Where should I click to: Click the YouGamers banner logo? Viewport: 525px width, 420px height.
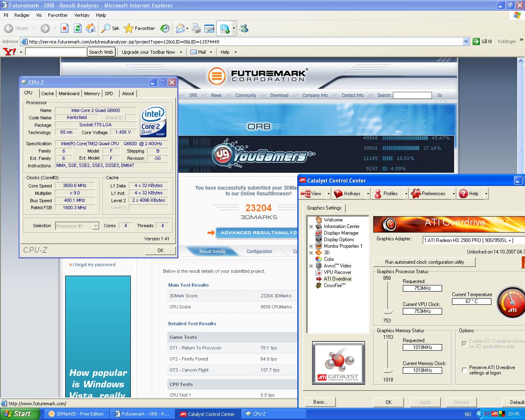263,155
